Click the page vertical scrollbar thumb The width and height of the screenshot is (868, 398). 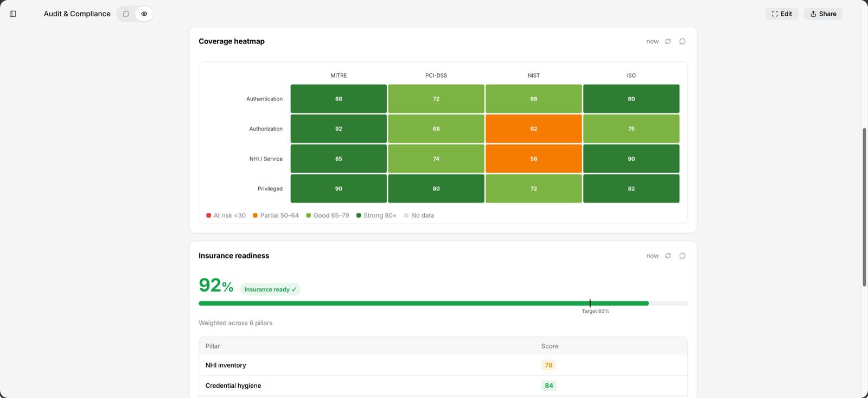coord(864,207)
